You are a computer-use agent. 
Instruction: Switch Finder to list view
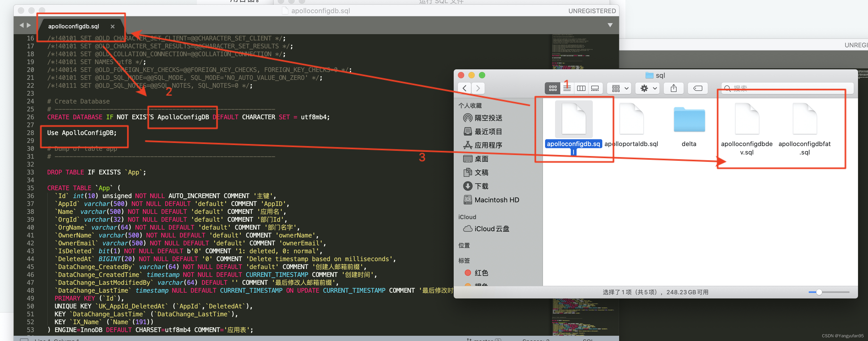tap(567, 88)
